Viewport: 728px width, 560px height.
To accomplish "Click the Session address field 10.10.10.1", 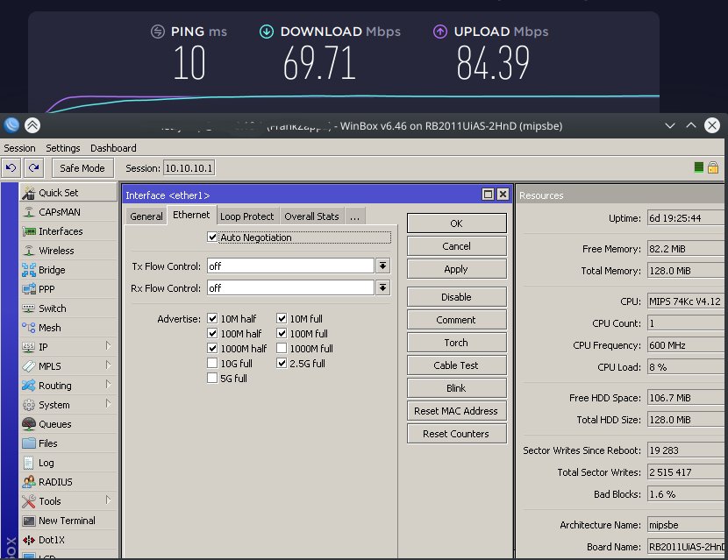I will click(x=189, y=168).
